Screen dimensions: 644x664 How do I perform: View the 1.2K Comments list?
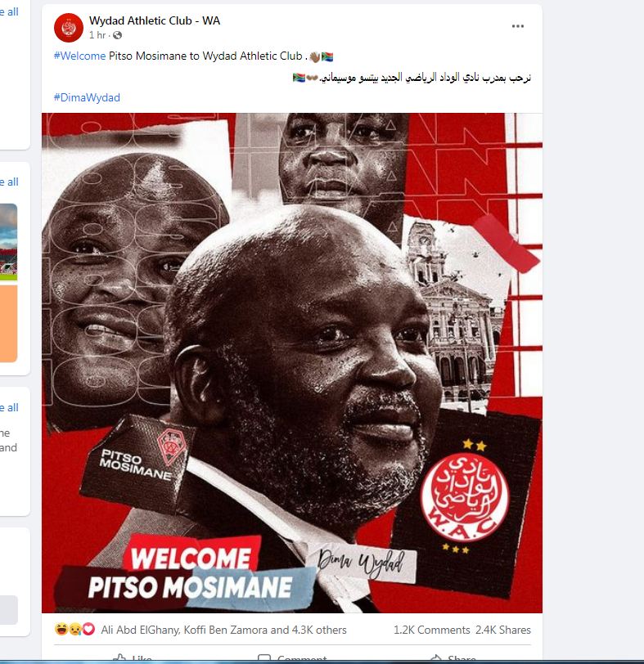[432, 630]
